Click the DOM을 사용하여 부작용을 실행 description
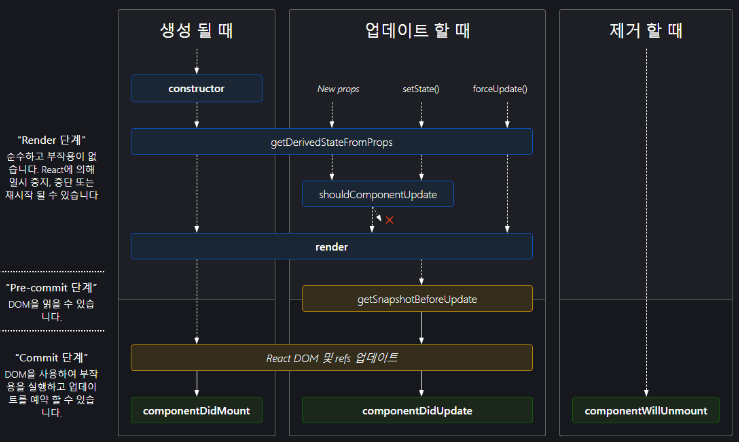Image resolution: width=739 pixels, height=442 pixels. point(51,393)
